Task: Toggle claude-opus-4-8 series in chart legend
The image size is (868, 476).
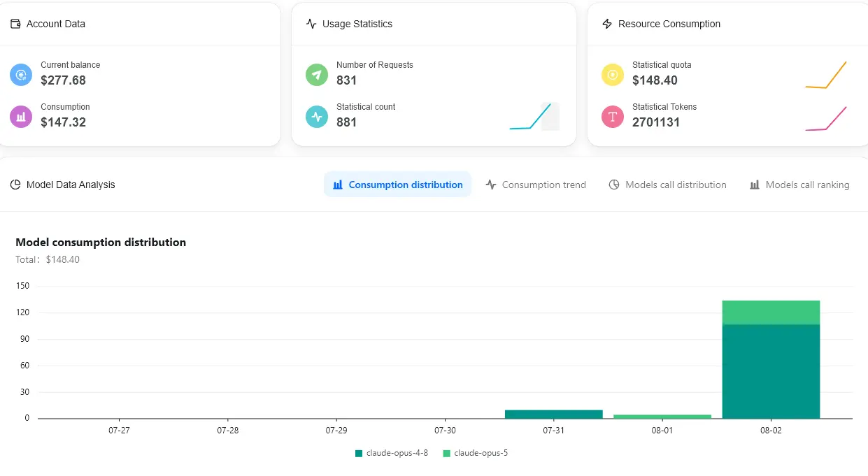Action: 392,453
